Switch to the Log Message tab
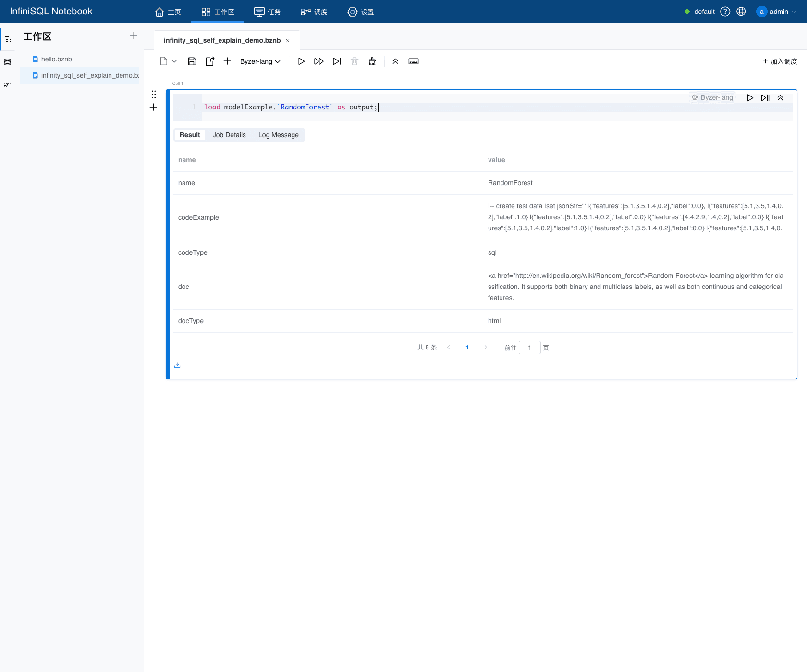The width and height of the screenshot is (807, 672). coord(279,135)
